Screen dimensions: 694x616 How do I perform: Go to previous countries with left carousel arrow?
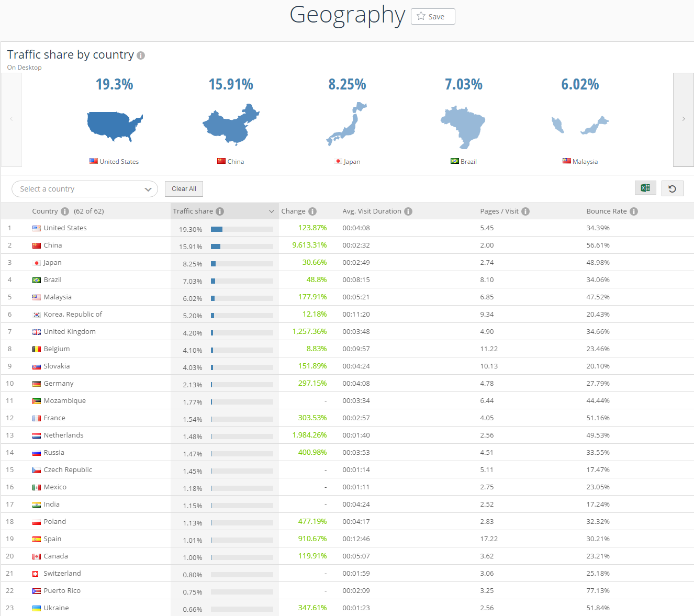click(x=12, y=119)
